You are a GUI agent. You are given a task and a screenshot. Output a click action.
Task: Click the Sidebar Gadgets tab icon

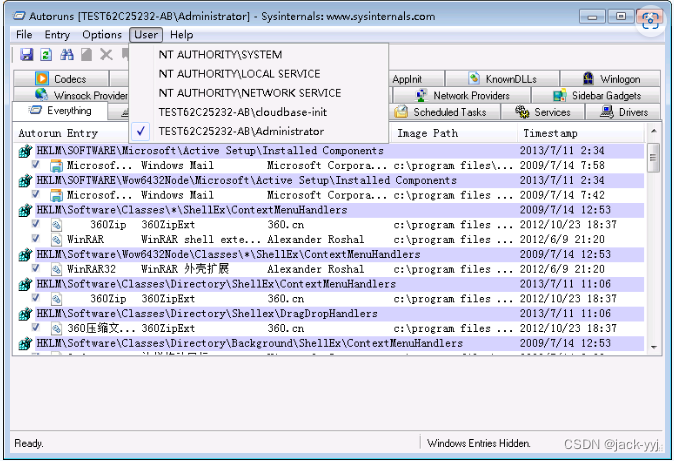tap(559, 95)
